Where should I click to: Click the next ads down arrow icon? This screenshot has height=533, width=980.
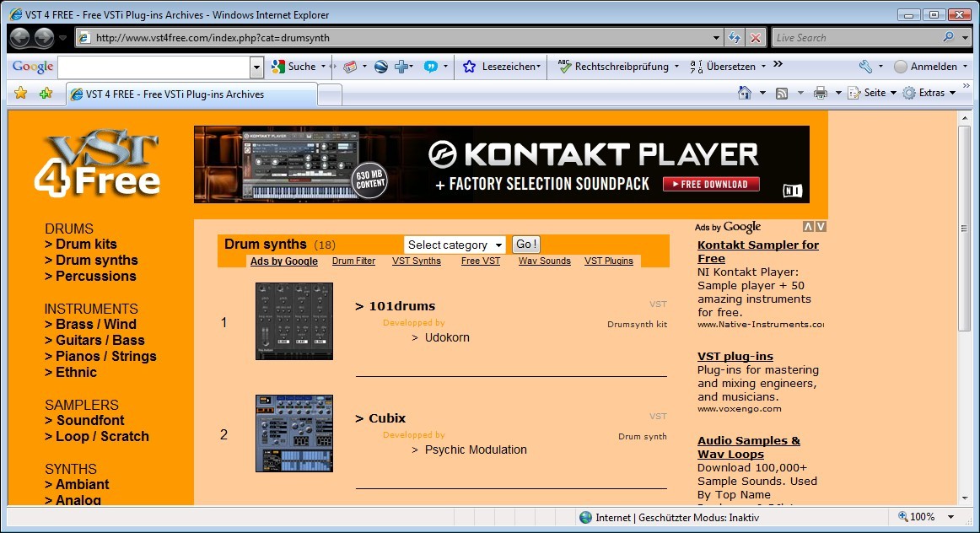821,227
